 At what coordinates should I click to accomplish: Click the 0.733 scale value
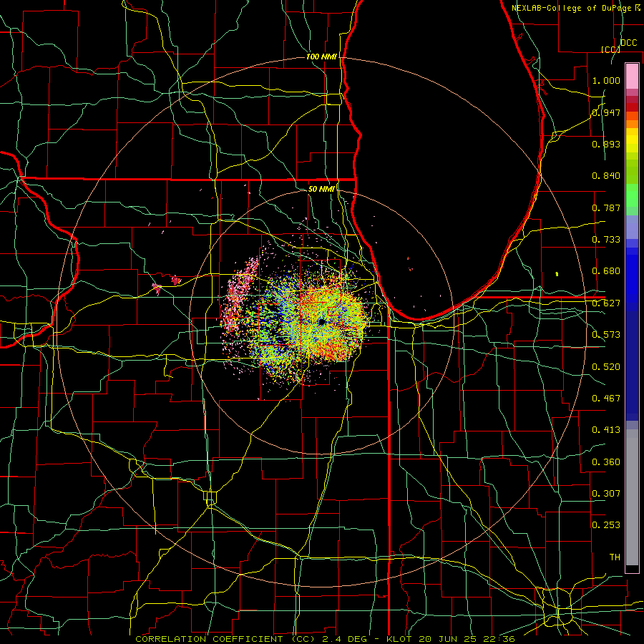[606, 240]
